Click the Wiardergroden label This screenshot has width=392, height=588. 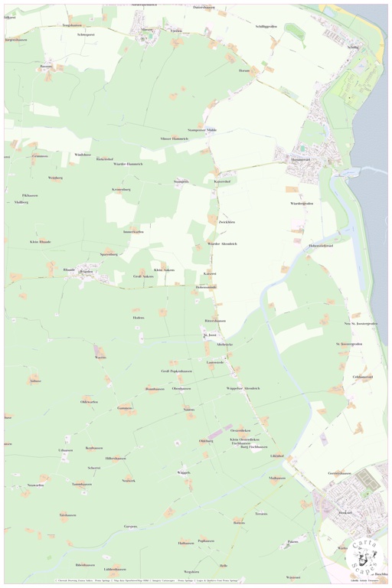tap(302, 203)
